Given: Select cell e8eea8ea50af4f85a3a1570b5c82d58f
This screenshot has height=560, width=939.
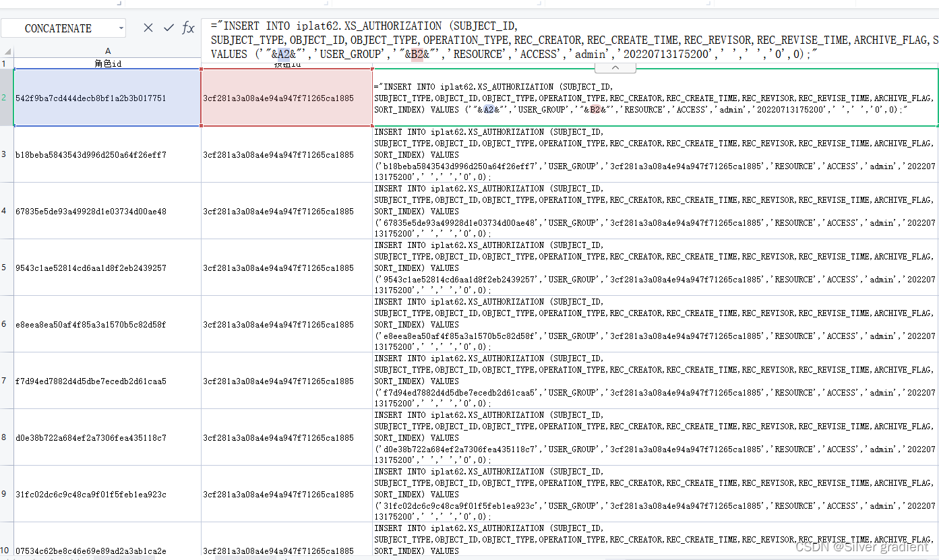Looking at the screenshot, I should coord(107,324).
